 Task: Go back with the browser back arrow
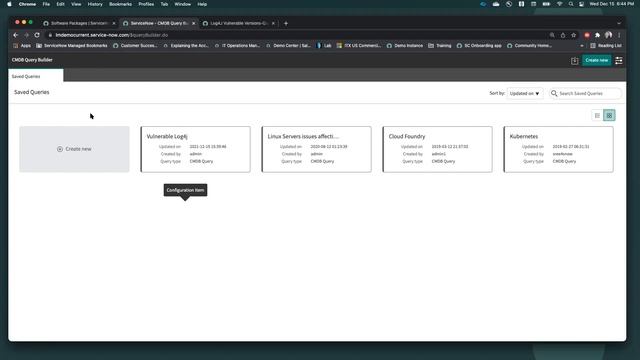(x=16, y=35)
